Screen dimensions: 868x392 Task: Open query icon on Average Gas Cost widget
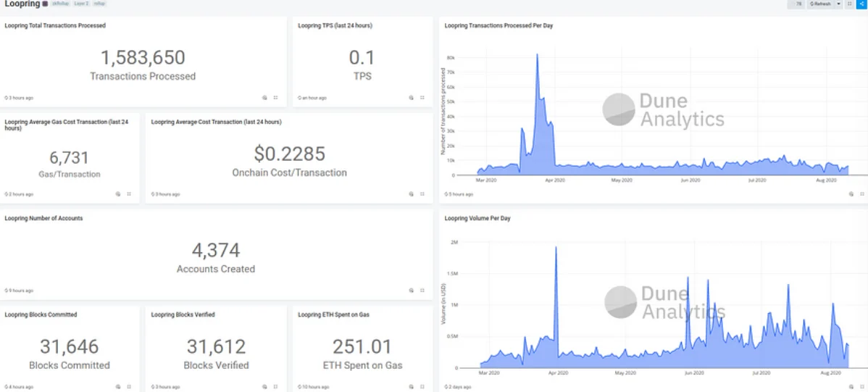[118, 194]
